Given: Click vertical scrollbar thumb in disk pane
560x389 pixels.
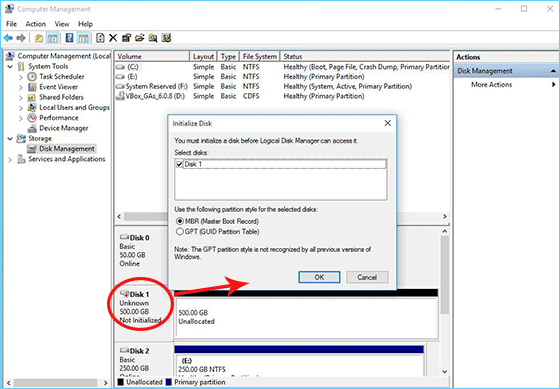Looking at the screenshot, I should point(445,275).
